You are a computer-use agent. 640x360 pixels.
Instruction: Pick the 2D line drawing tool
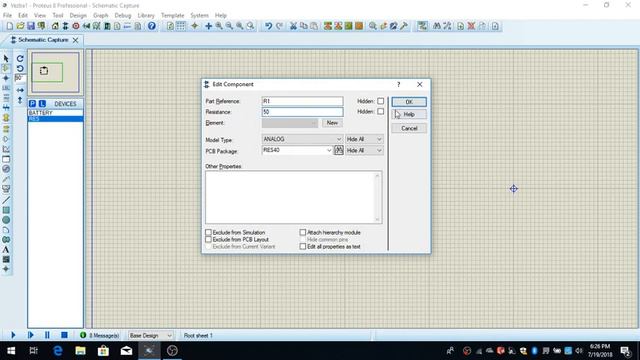click(x=6, y=200)
